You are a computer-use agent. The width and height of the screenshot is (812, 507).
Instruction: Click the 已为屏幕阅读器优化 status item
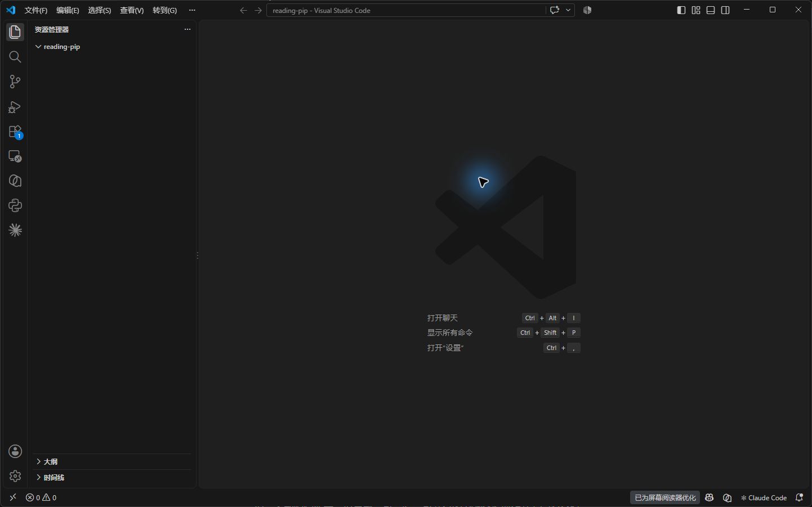(x=665, y=497)
